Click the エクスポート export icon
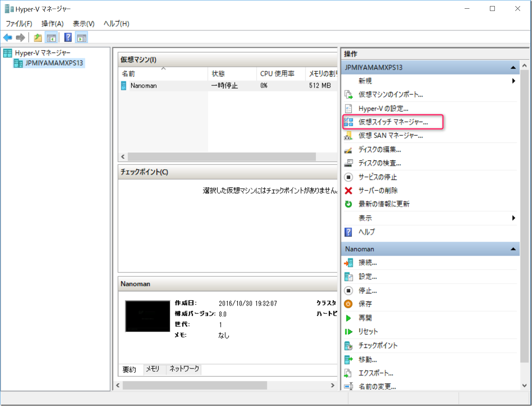 click(348, 373)
